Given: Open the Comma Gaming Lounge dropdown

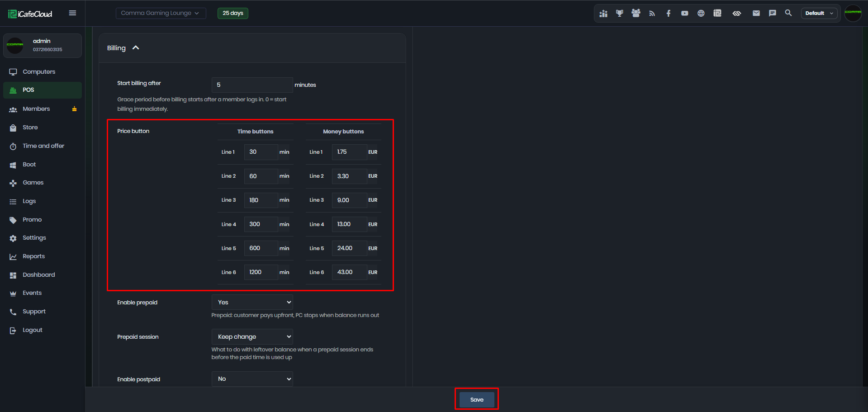Looking at the screenshot, I should pyautogui.click(x=161, y=13).
